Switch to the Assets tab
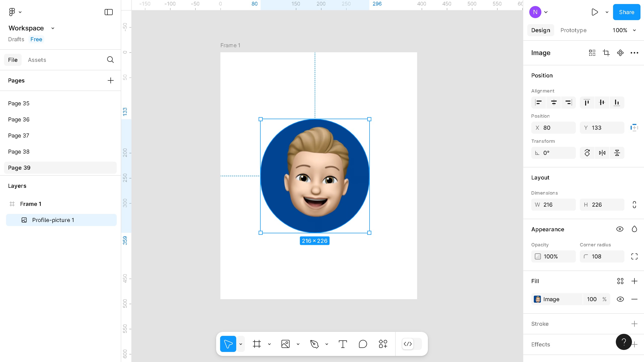The image size is (644, 362). pos(37,60)
